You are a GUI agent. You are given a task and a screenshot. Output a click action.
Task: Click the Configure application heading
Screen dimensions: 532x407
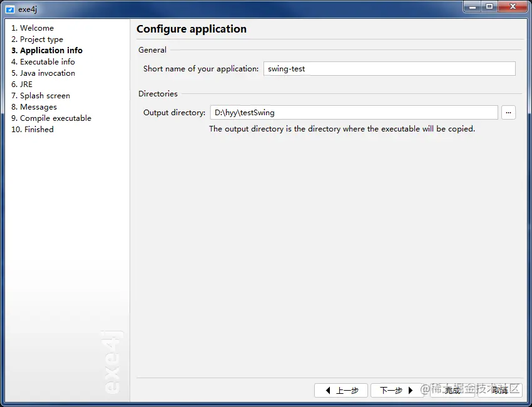click(x=192, y=29)
